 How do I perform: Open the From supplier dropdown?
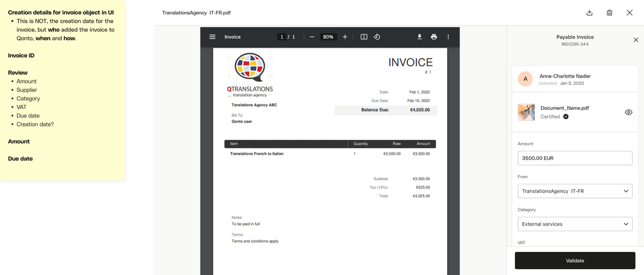point(574,191)
